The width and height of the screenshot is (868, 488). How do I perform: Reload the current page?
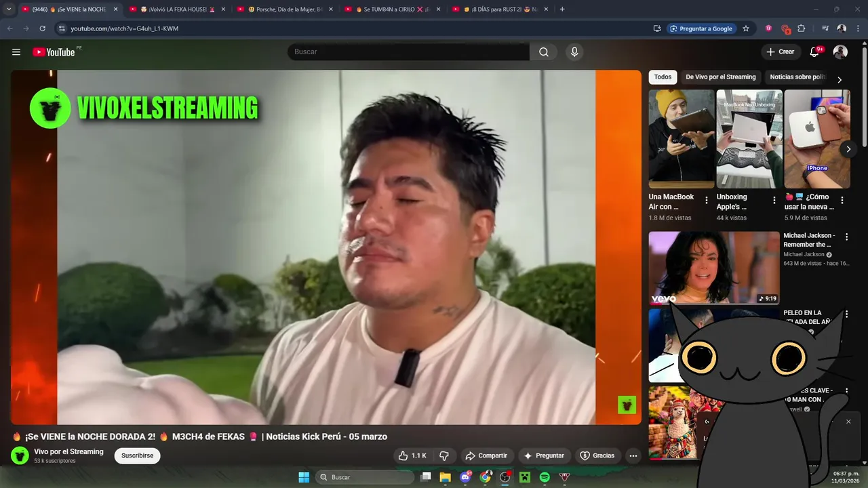pos(42,28)
